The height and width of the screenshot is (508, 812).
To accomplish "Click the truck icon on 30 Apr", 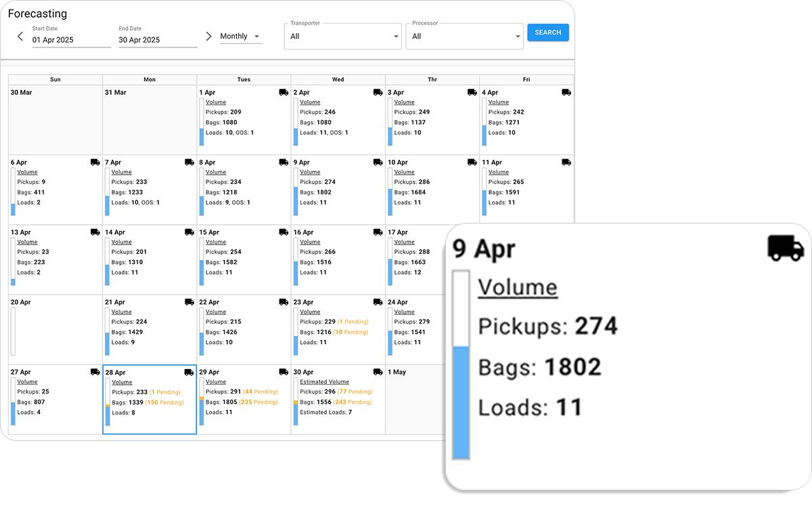I will coord(378,371).
